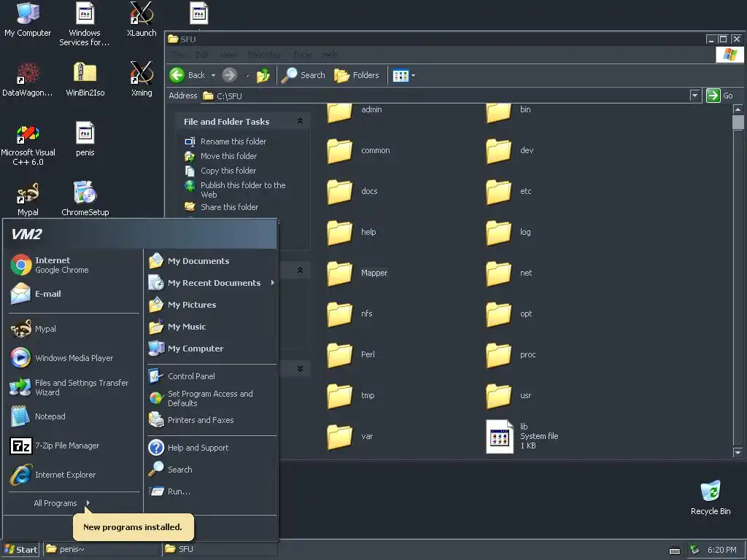Open Set Program Access and Defaults

(x=201, y=398)
